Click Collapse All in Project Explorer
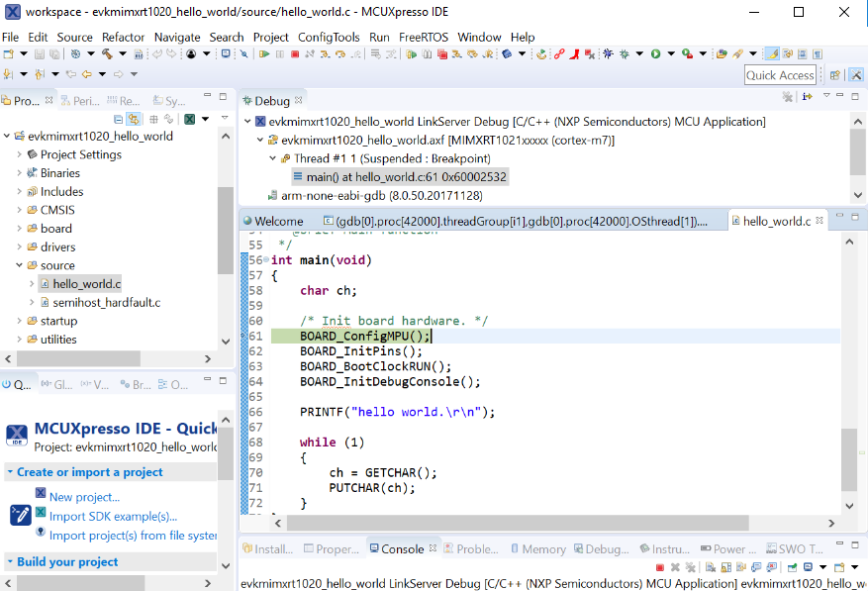This screenshot has width=868, height=591. (116, 119)
